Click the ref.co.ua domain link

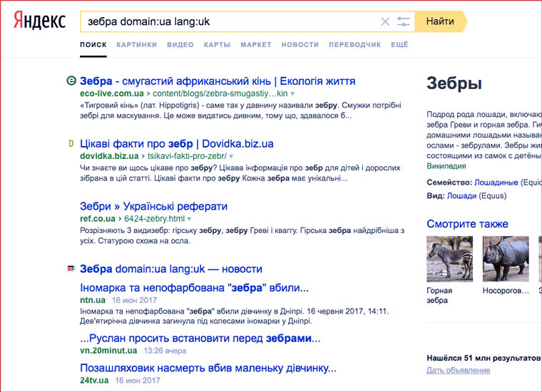point(98,219)
